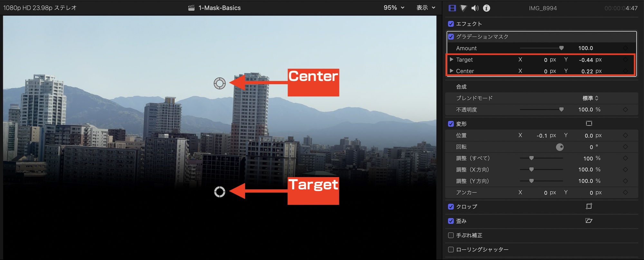This screenshot has width=644, height=260.
Task: Click the 調整（Y方向） value 100.0 %
Action: [x=589, y=181]
